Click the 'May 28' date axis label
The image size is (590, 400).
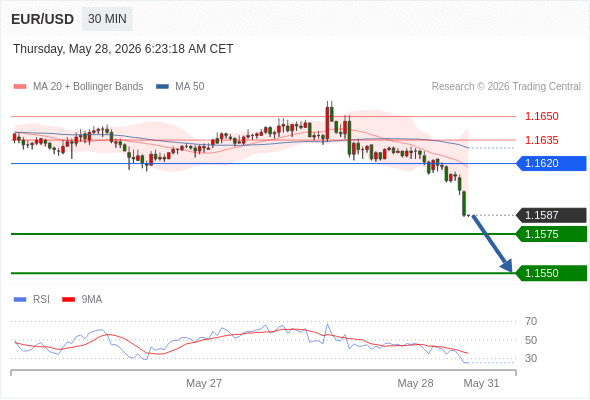(415, 383)
